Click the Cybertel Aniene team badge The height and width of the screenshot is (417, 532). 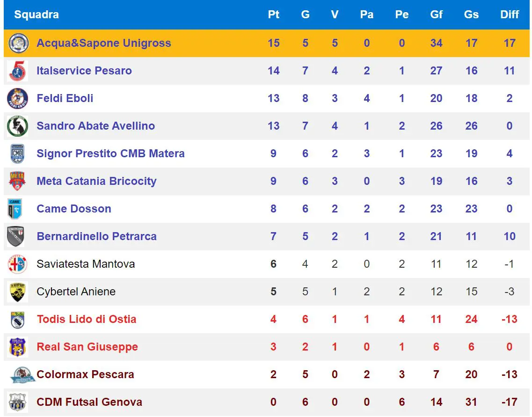tap(18, 292)
